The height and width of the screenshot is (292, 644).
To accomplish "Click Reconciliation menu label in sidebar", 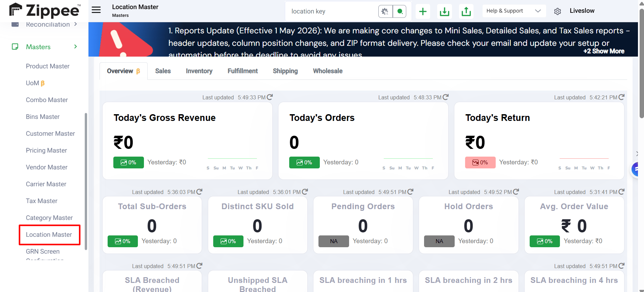I will [48, 24].
